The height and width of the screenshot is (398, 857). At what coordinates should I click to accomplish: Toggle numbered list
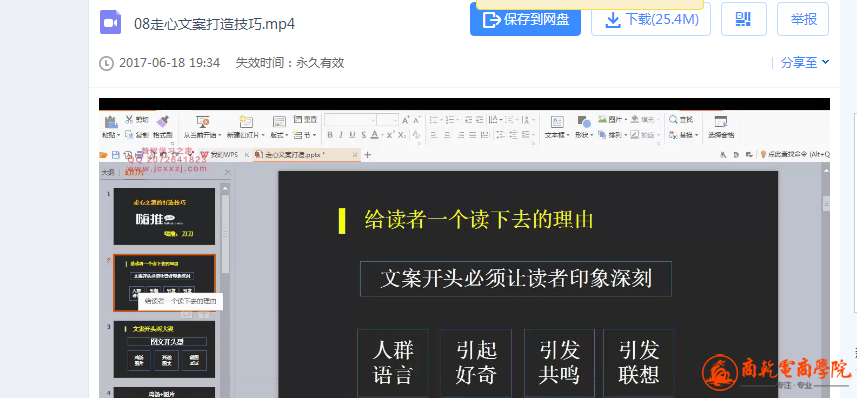450,120
